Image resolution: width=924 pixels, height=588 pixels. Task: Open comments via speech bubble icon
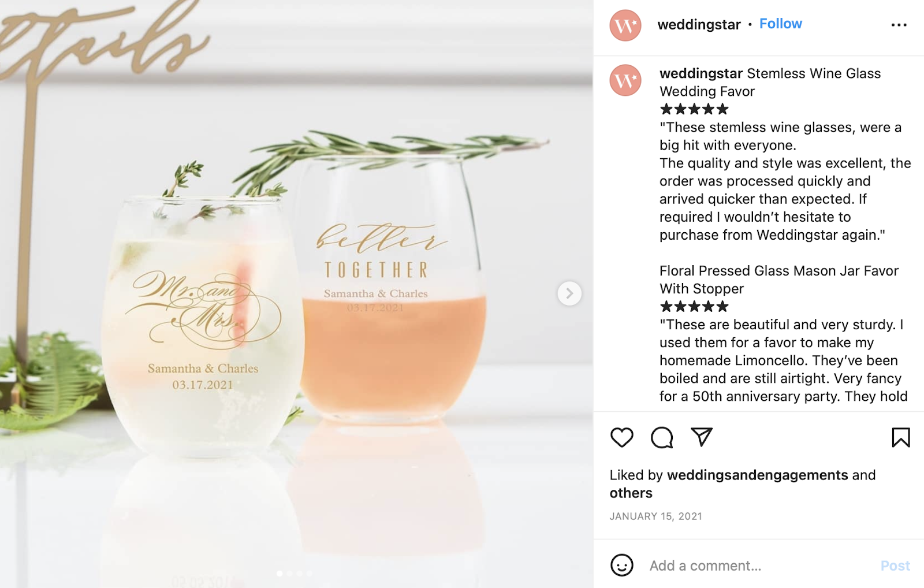point(662,437)
